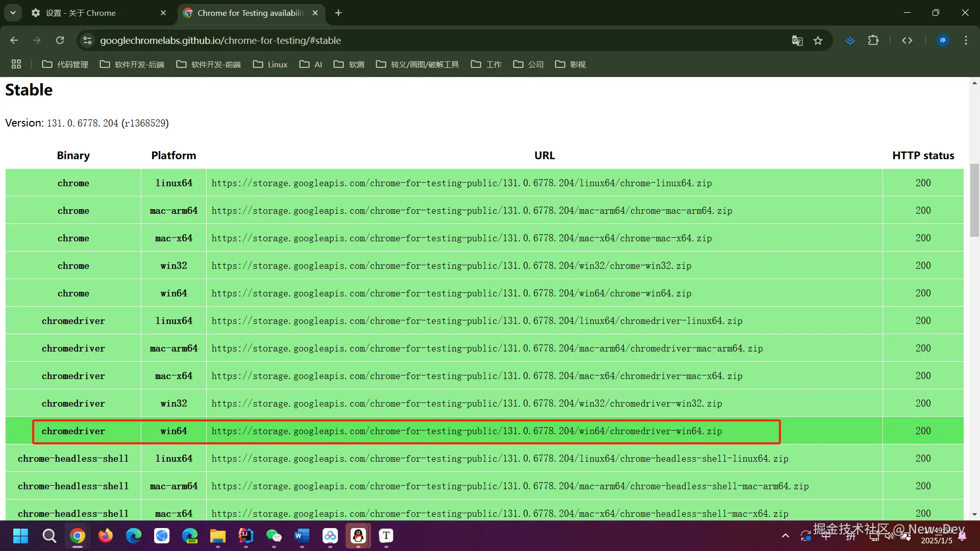Image resolution: width=980 pixels, height=551 pixels.
Task: Open the Linux bookmarks folder
Action: 271,64
